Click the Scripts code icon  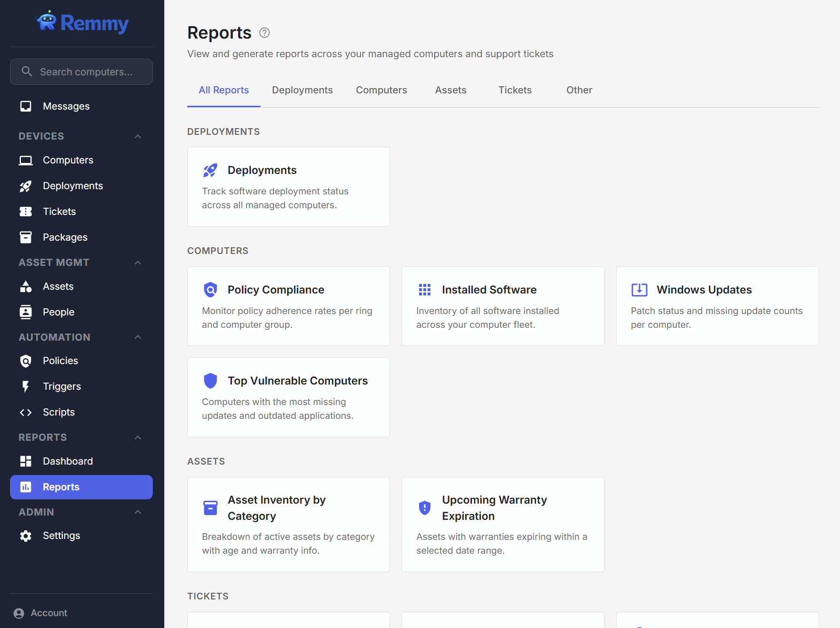(26, 412)
